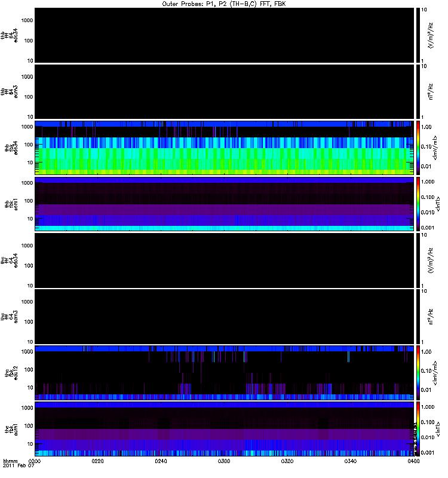The width and height of the screenshot is (448, 478).
Task: Click the 100 frequency tick of thc fbk edc12 panel
Action: [x=29, y=370]
